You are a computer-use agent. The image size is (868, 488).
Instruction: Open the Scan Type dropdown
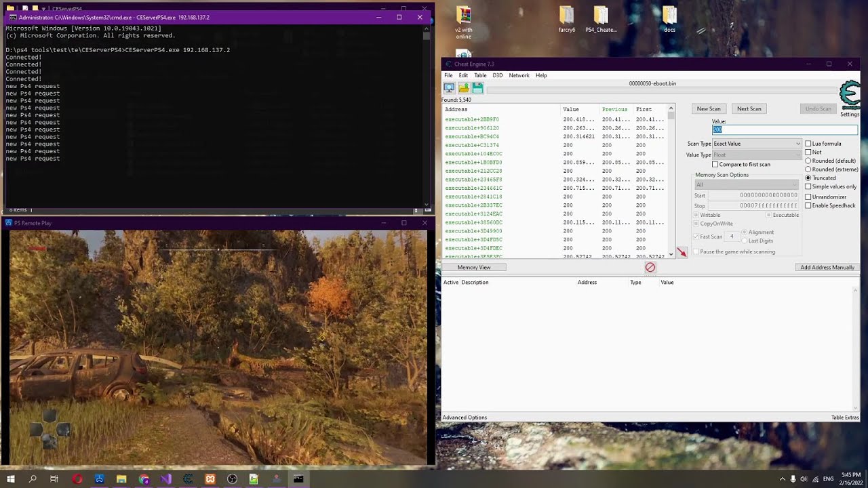point(757,144)
